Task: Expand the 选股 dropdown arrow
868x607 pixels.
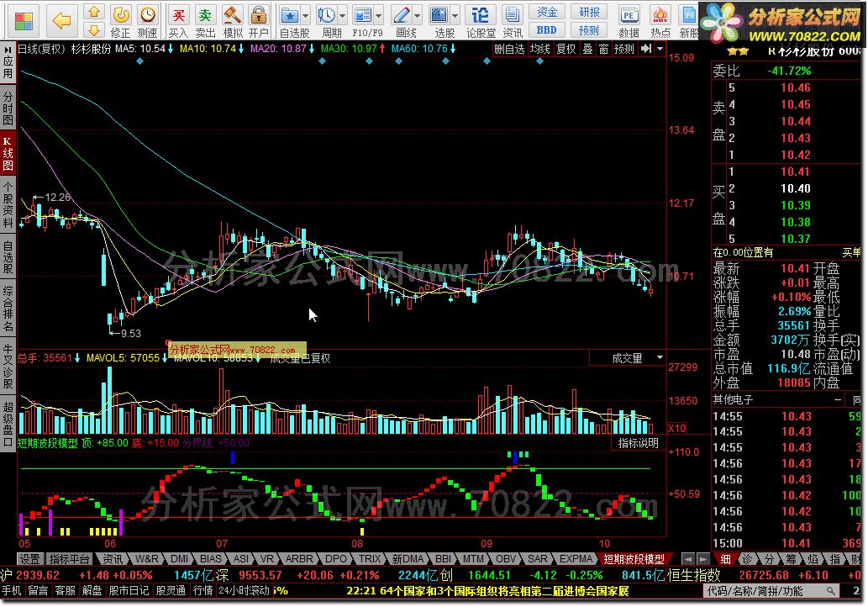Action: click(x=455, y=16)
